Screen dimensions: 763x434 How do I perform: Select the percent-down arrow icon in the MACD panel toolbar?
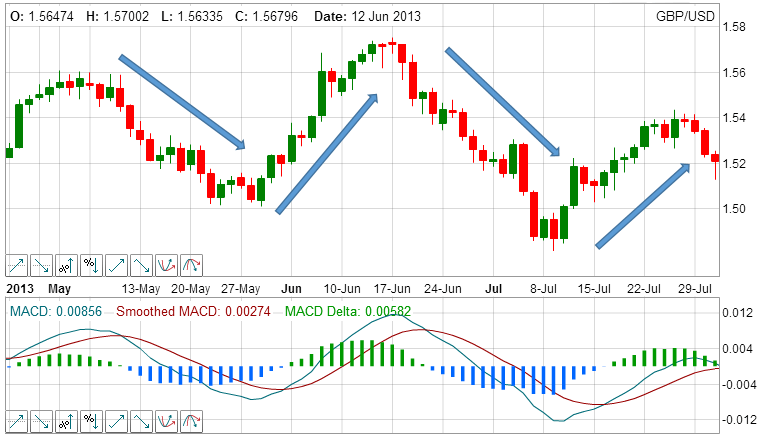tap(91, 421)
